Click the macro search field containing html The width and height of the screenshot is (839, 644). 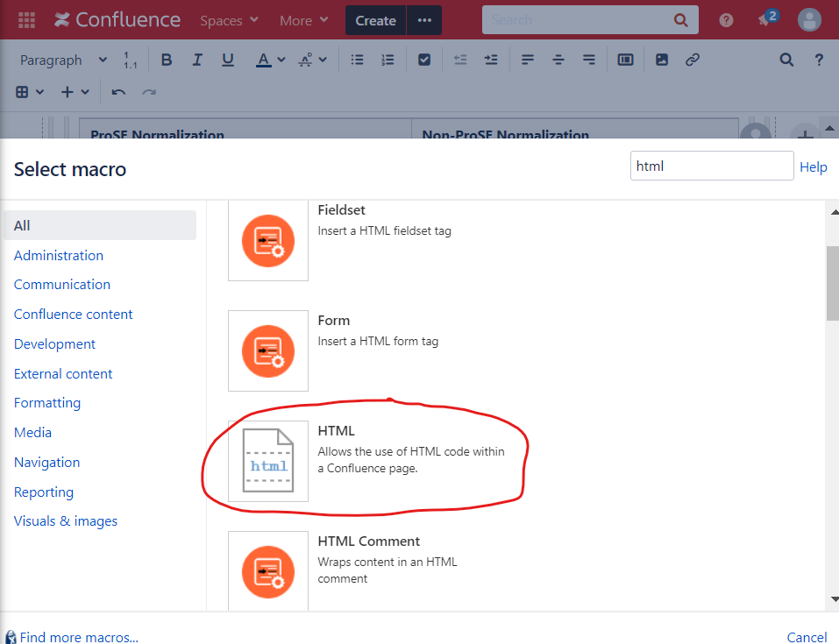coord(712,166)
